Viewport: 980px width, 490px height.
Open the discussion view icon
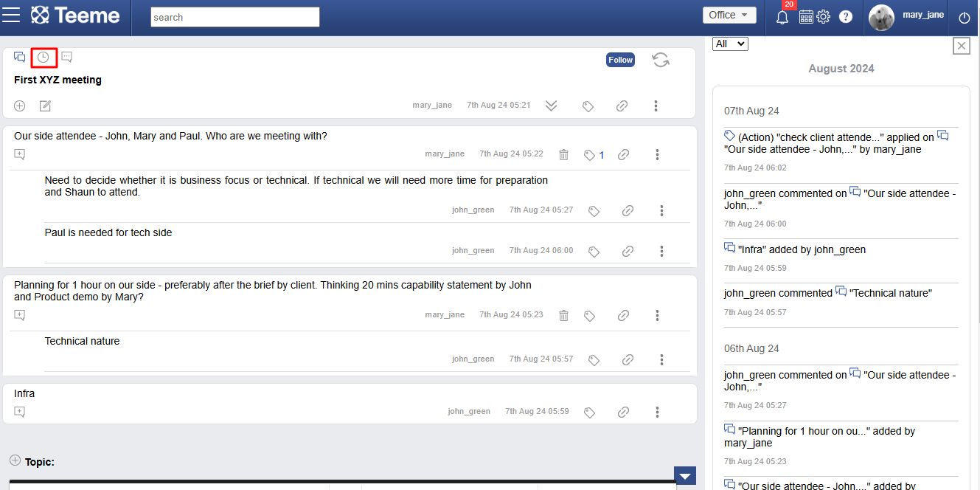(x=20, y=57)
